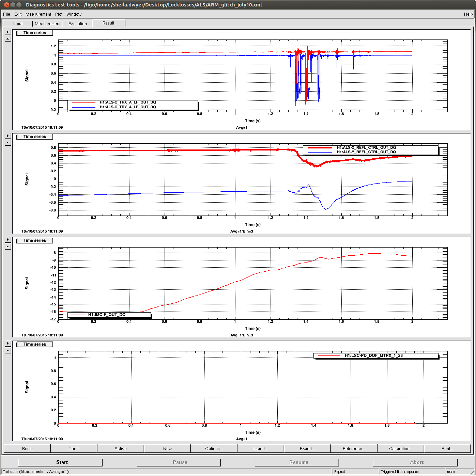Screen dimensions: 476x476
Task: Click the Resume button
Action: tap(297, 462)
